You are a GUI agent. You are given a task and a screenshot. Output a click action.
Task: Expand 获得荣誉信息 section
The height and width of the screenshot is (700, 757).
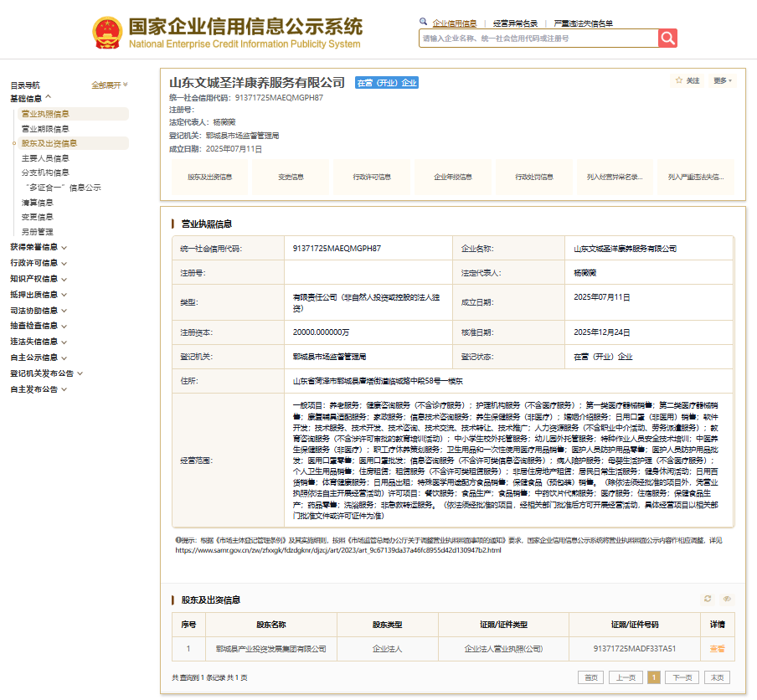pyautogui.click(x=39, y=247)
